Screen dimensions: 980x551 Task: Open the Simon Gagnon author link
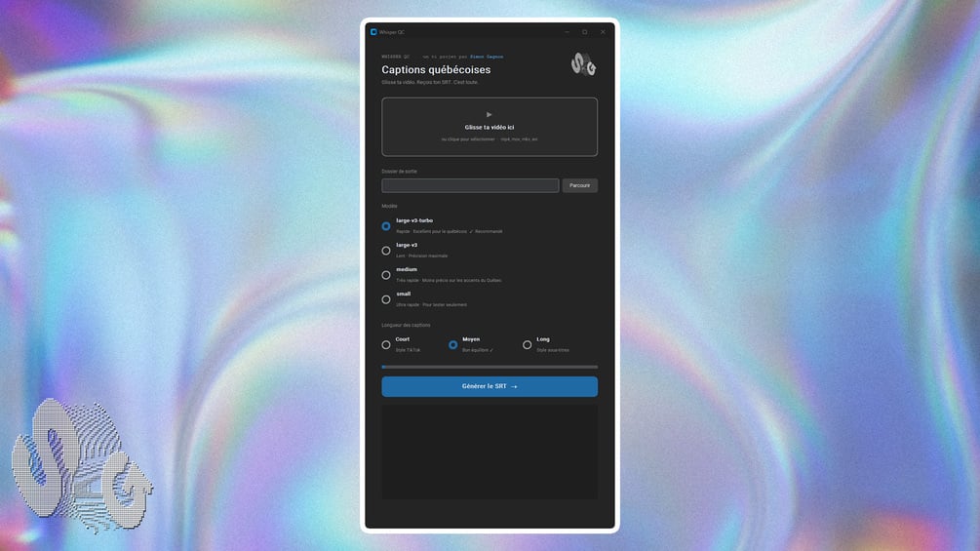[x=487, y=57]
